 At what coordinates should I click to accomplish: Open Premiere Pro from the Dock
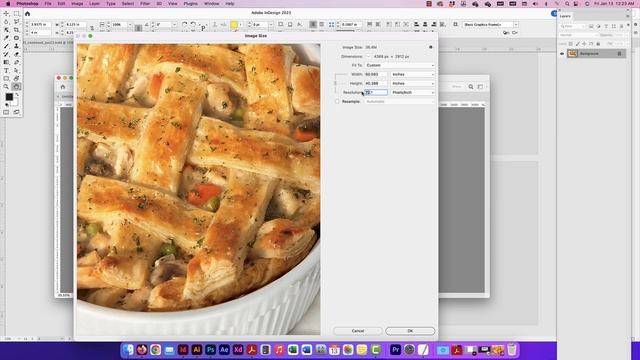coord(395,350)
